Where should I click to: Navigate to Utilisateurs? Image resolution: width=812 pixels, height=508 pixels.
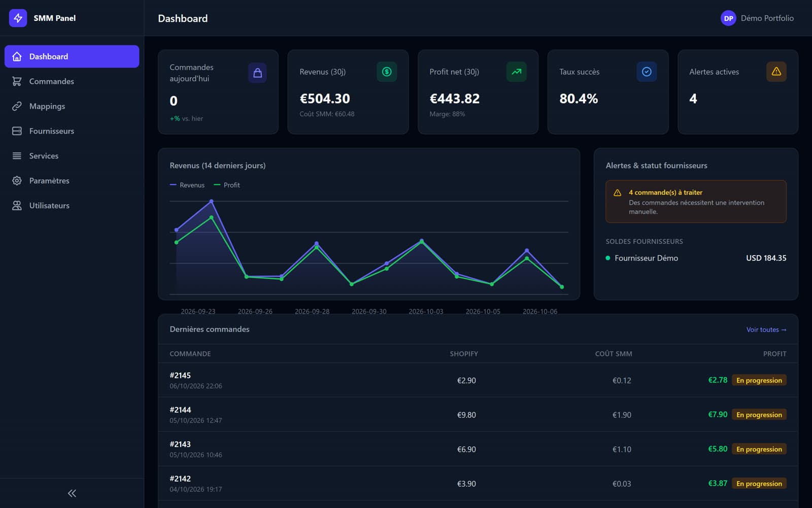72,206
